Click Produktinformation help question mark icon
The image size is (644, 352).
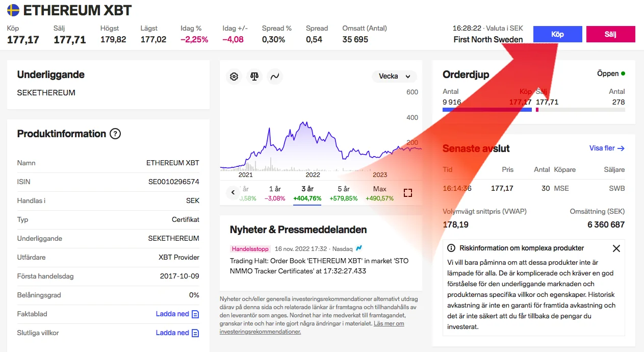[x=116, y=134]
